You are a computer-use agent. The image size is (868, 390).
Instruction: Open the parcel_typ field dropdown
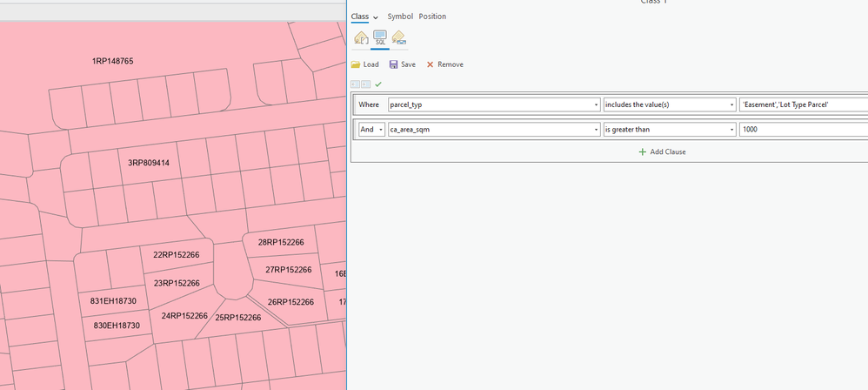click(x=596, y=104)
